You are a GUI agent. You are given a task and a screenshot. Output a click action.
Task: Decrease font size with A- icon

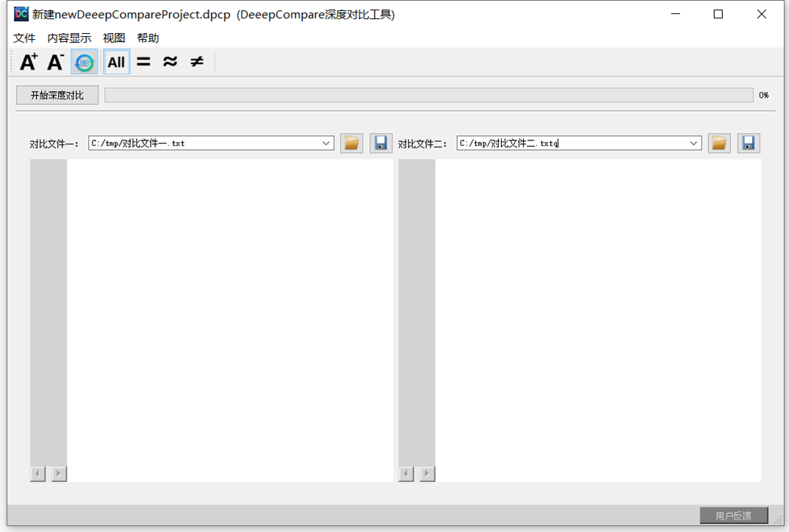point(55,62)
